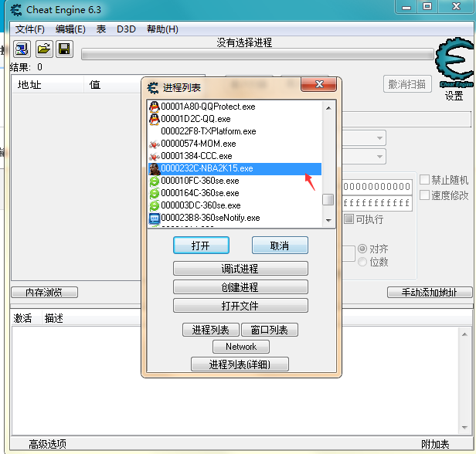Select 000003DC-360se.exe process row
476x454 pixels.
[235, 206]
